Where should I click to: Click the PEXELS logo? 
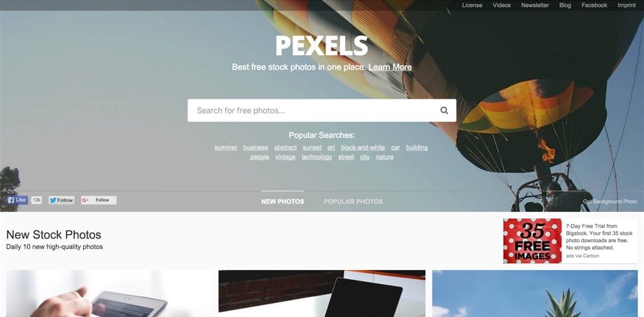click(321, 45)
